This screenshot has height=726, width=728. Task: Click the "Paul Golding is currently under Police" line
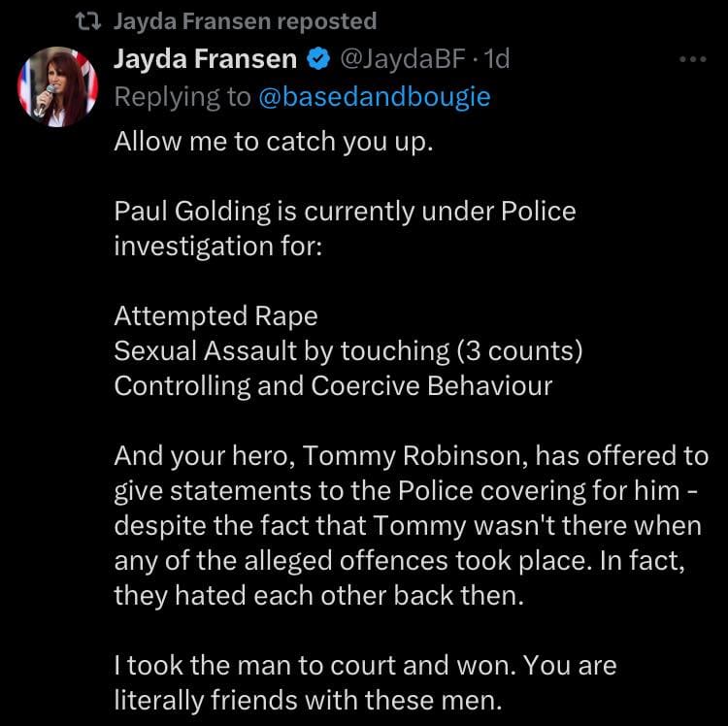(345, 211)
